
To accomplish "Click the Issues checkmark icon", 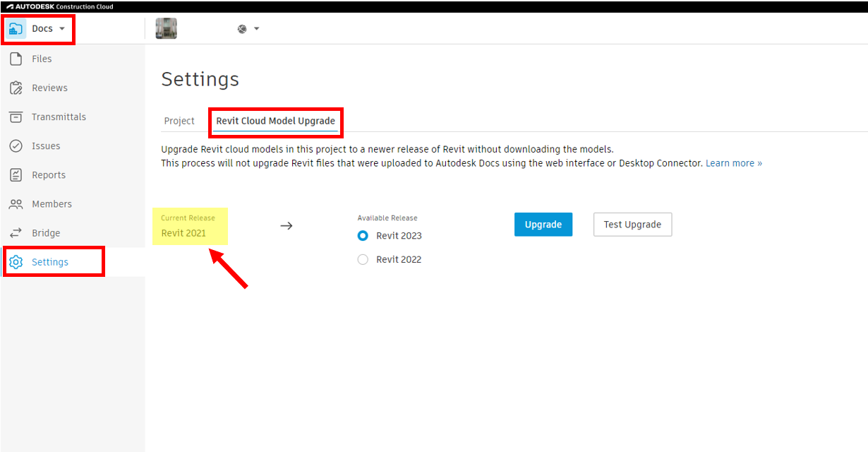I will [x=16, y=145].
